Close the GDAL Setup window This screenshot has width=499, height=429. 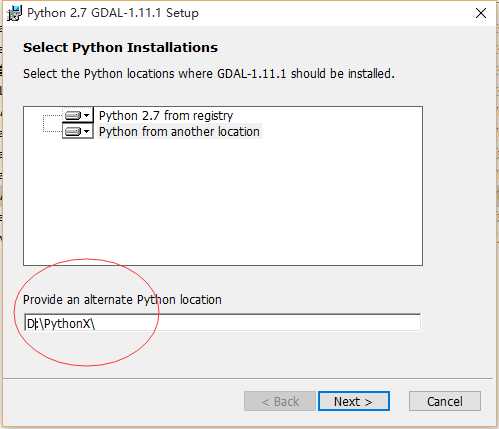[481, 13]
